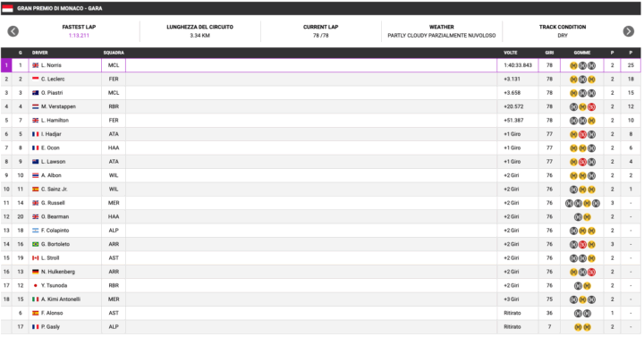Click the Japanese flag beside Y. Tsunoda

coord(35,286)
